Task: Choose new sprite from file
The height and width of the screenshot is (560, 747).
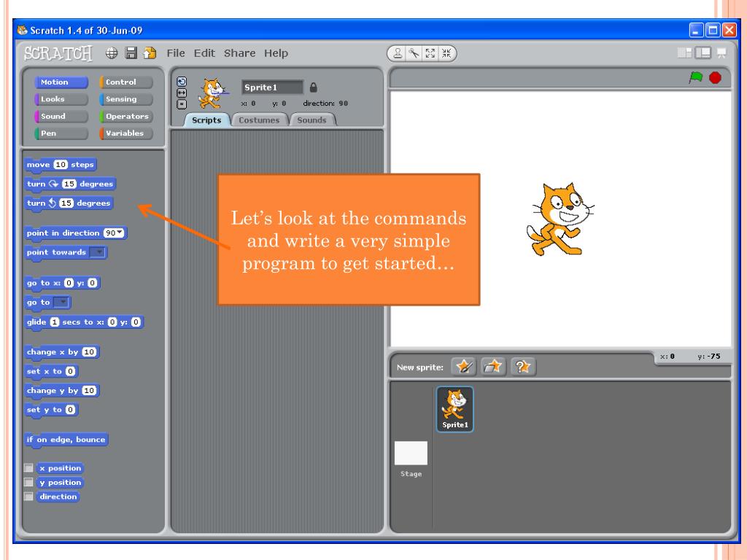Action: 493,367
